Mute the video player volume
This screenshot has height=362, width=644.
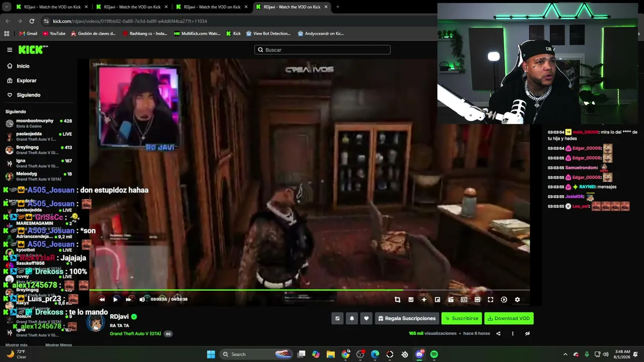pos(142,299)
